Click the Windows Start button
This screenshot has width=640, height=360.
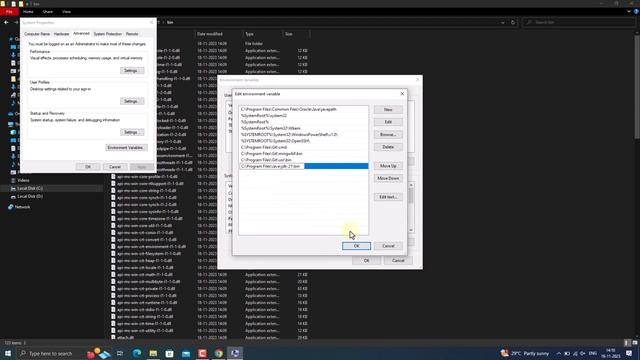tap(8, 353)
